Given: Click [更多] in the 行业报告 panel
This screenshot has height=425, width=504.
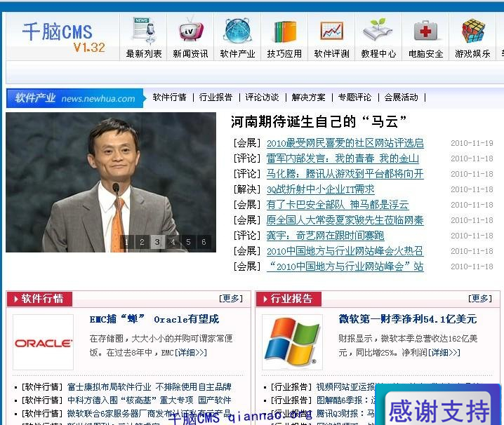Looking at the screenshot, I should [x=479, y=299].
